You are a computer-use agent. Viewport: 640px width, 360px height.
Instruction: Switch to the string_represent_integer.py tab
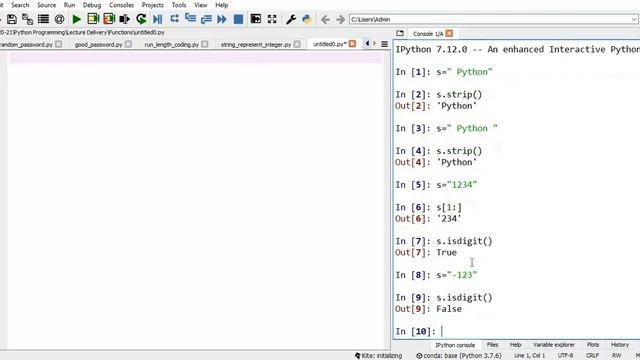(x=256, y=44)
